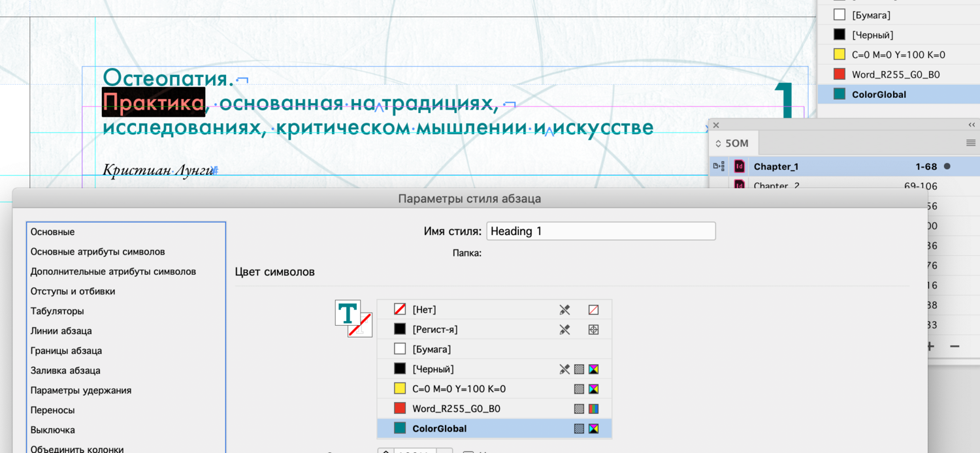Click the CMYK mode icon in dialog [Черный] row
The width and height of the screenshot is (980, 453).
[x=593, y=369]
